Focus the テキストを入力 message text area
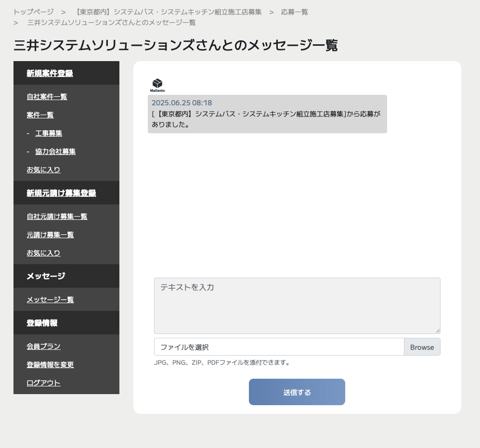480x448 pixels. [x=297, y=306]
